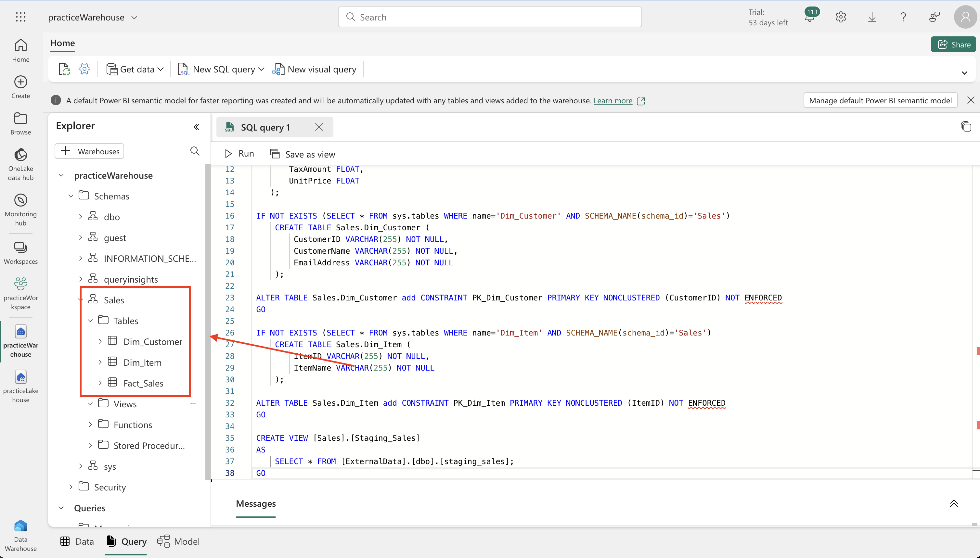Open the settings gear in header
This screenshot has height=558, width=980.
pos(840,17)
